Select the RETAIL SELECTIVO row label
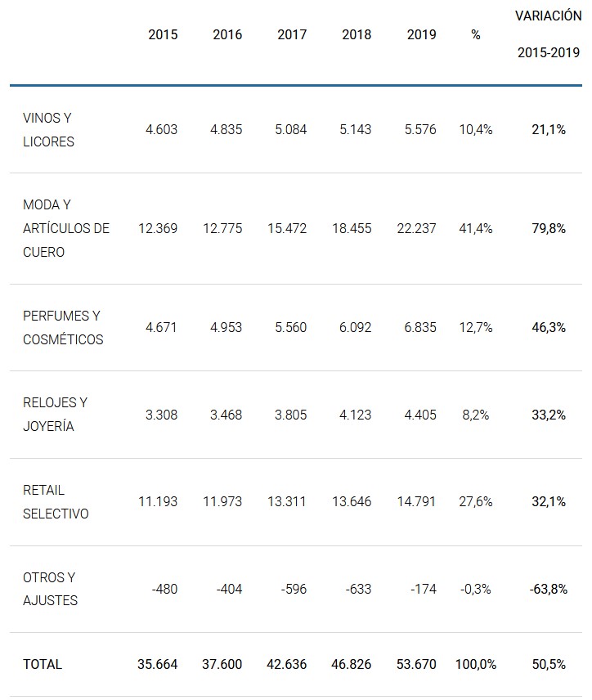This screenshot has width=592, height=700. click(56, 502)
